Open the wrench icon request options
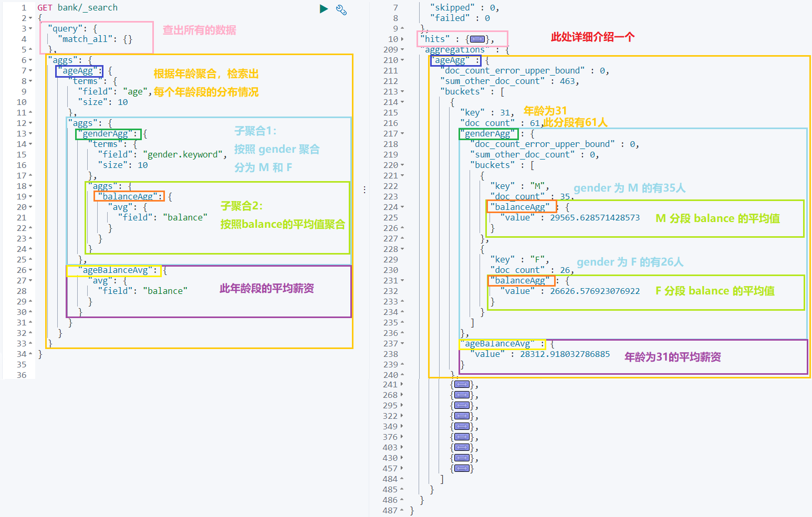The image size is (812, 517). pos(341,9)
